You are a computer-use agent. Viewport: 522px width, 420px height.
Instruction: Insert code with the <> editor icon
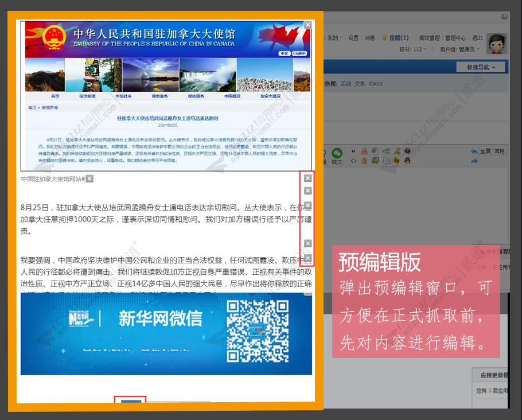(353, 161)
